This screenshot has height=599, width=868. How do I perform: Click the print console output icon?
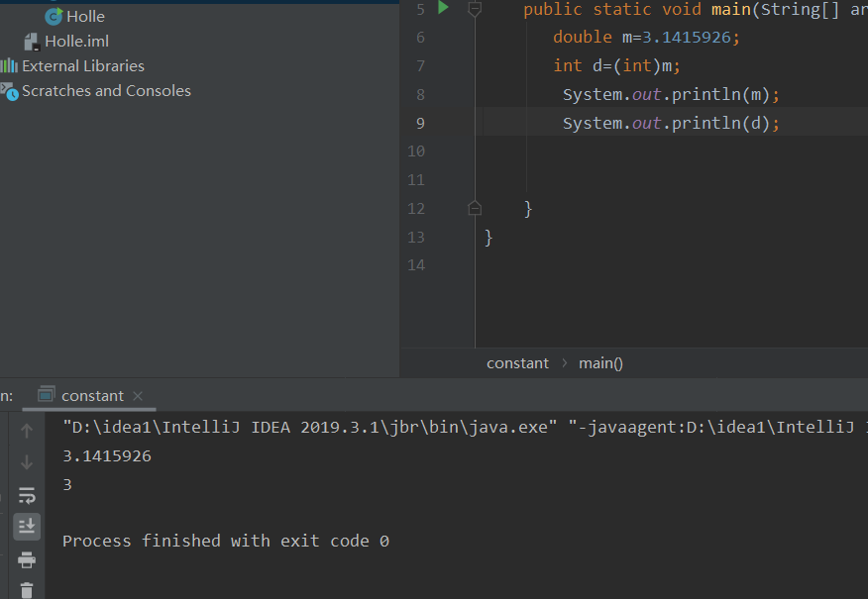tap(27, 559)
